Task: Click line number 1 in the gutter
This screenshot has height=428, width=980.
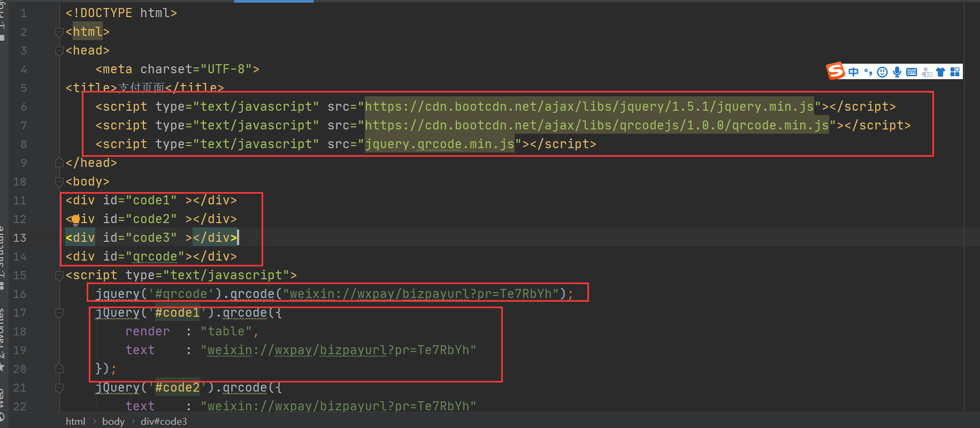Action: (24, 13)
